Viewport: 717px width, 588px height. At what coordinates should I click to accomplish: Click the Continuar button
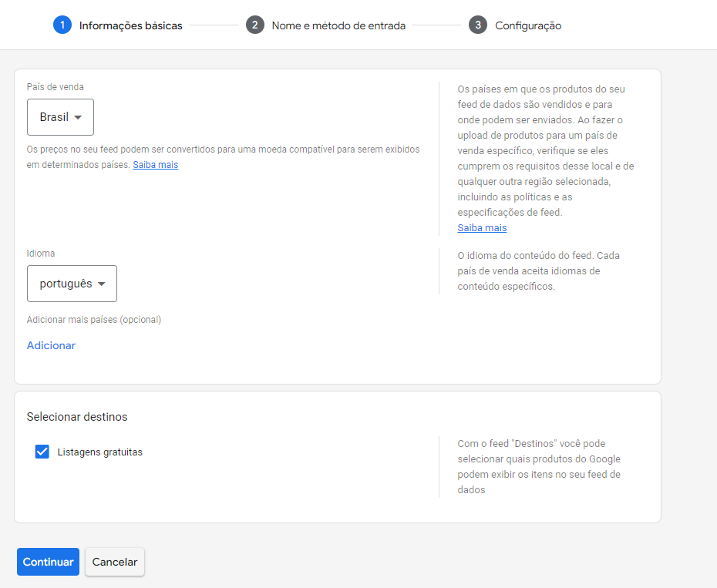48,562
